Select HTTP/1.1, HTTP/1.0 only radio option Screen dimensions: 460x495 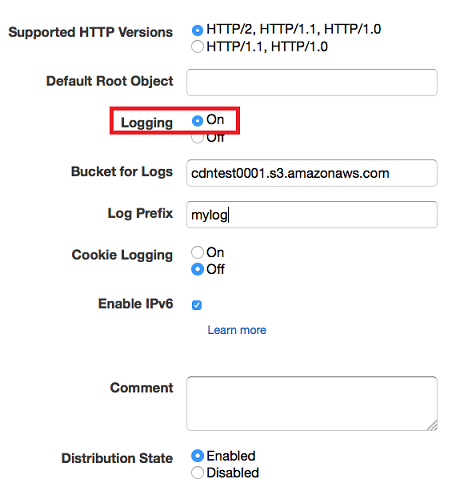click(197, 46)
